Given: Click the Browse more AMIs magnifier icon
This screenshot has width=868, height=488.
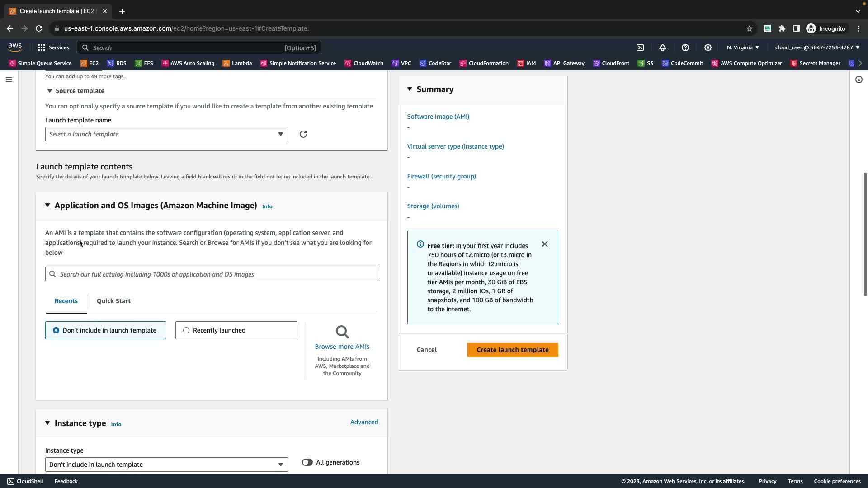Looking at the screenshot, I should pyautogui.click(x=342, y=332).
